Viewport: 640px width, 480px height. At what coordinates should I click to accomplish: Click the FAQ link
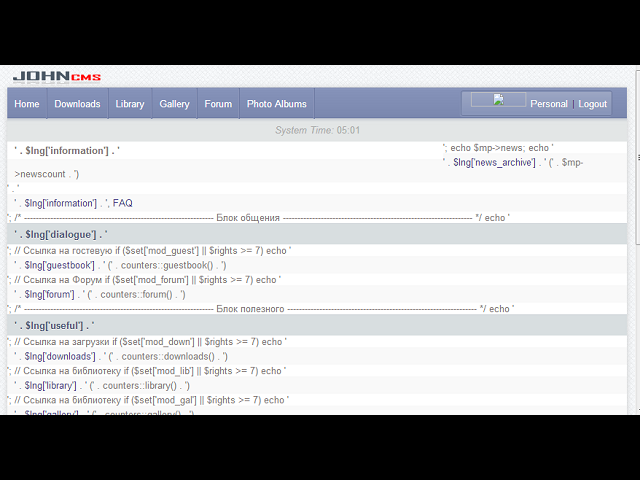[123, 203]
